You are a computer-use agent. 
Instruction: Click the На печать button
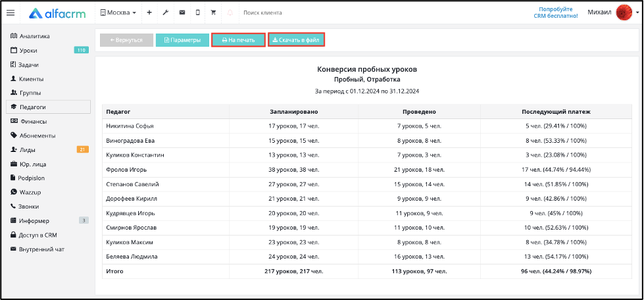(238, 40)
